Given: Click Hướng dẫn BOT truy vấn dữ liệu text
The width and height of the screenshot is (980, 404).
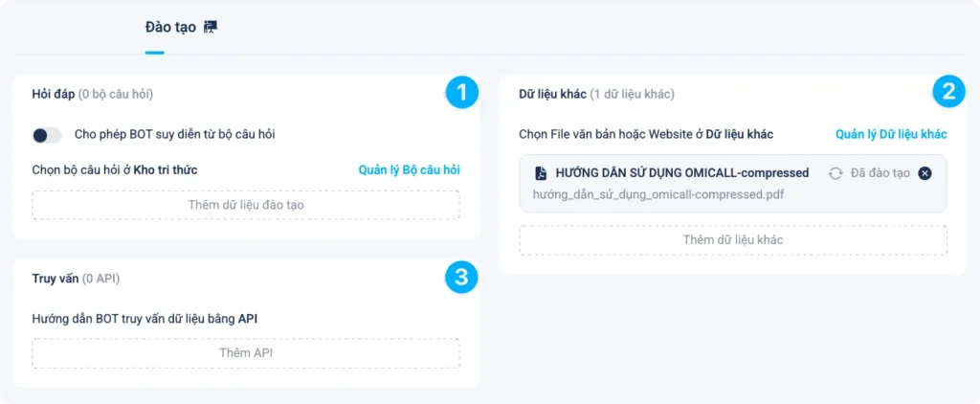Looking at the screenshot, I should coord(145,319).
